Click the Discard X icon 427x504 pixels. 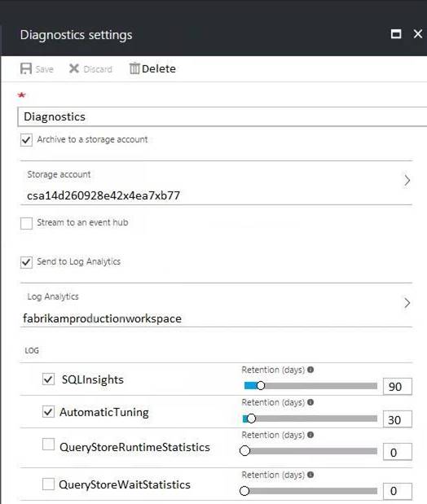pos(73,68)
